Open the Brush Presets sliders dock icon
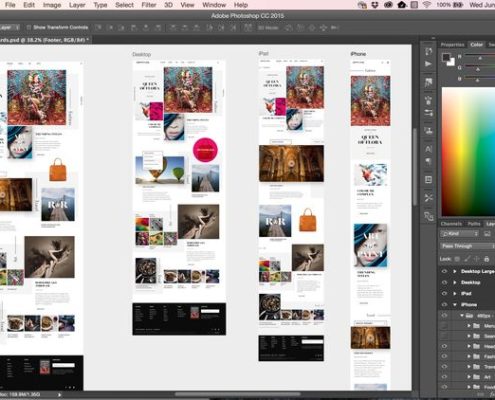The height and width of the screenshot is (400, 495). pos(428,113)
